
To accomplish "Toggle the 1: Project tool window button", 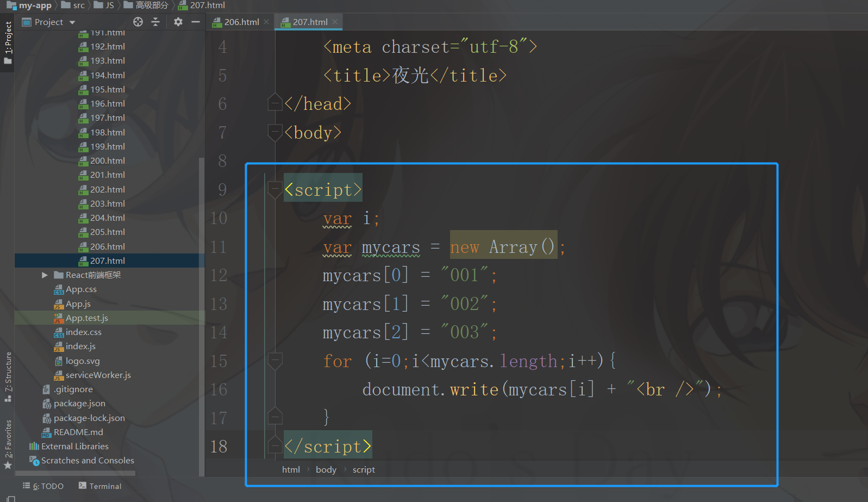I will tap(8, 43).
